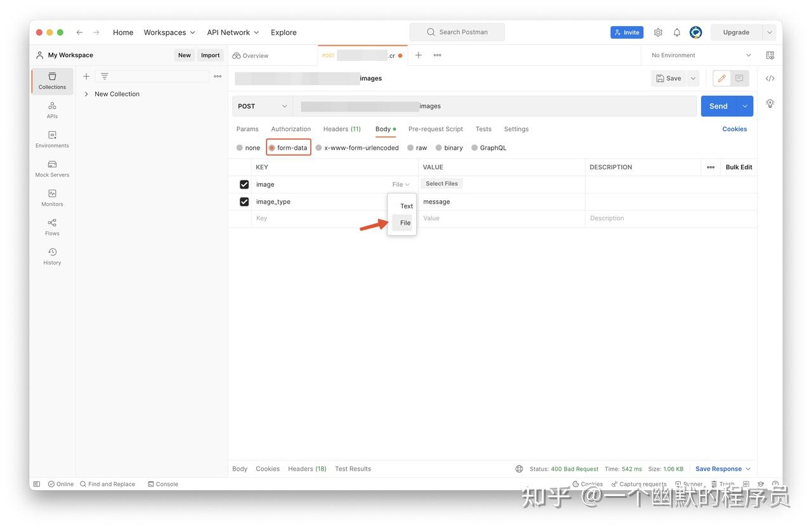Switch to the pencil edit mode icon

722,79
